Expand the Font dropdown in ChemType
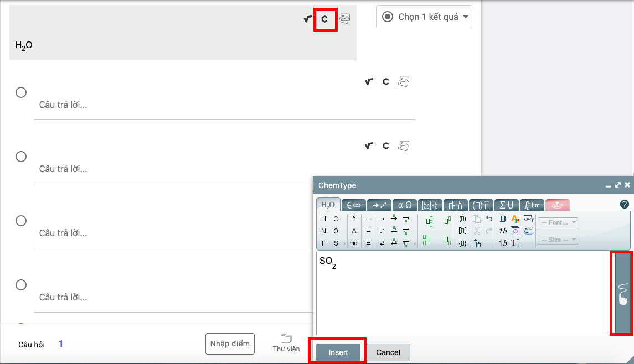Viewport: 634px width, 364px height. 558,222
